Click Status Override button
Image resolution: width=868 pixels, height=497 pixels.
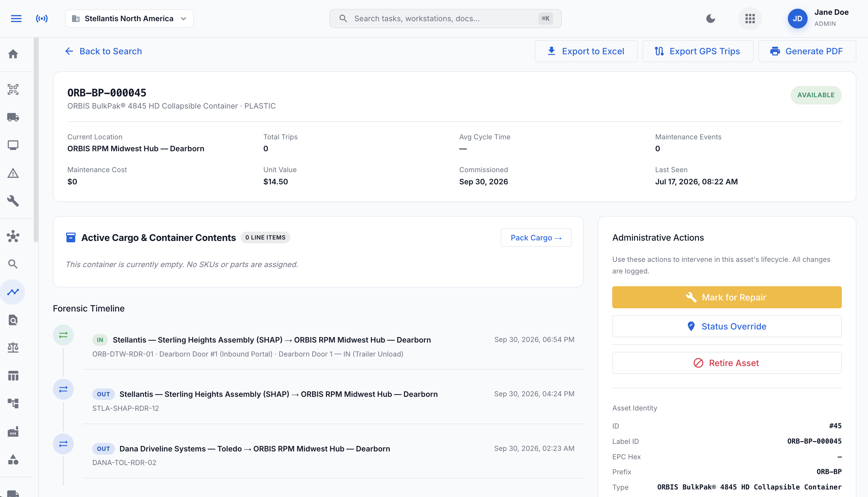727,326
